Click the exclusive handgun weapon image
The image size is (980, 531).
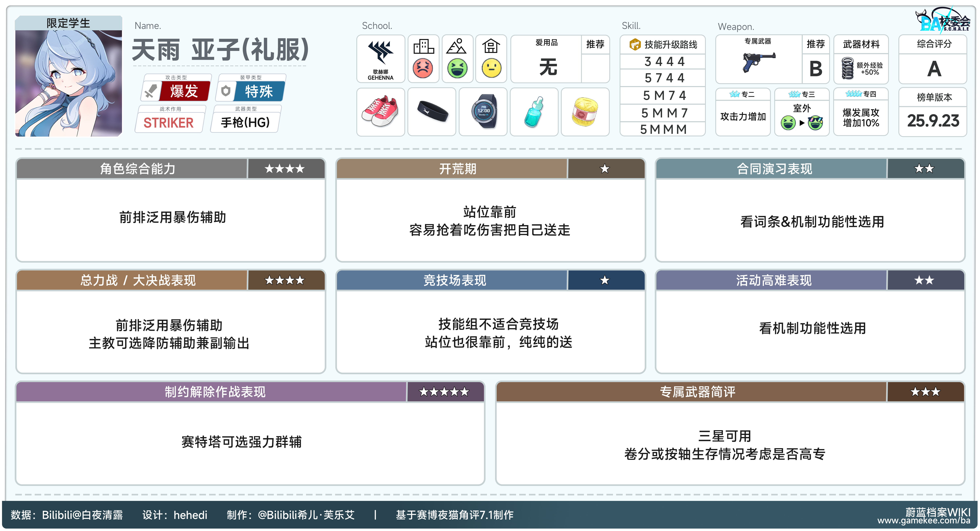758,63
